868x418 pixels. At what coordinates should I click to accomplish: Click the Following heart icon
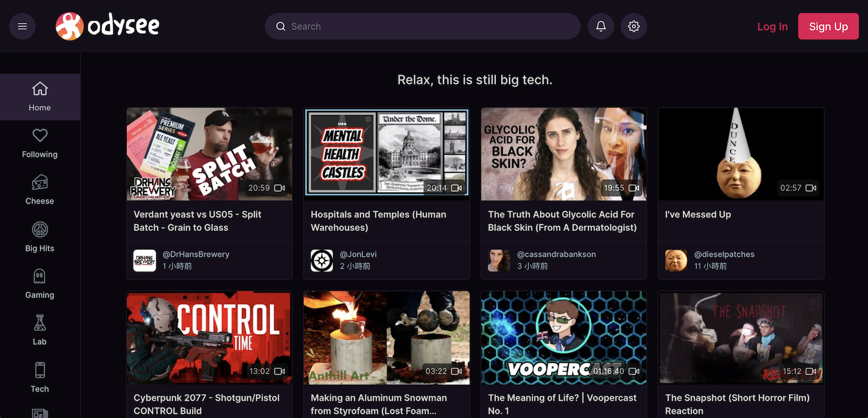tap(40, 135)
